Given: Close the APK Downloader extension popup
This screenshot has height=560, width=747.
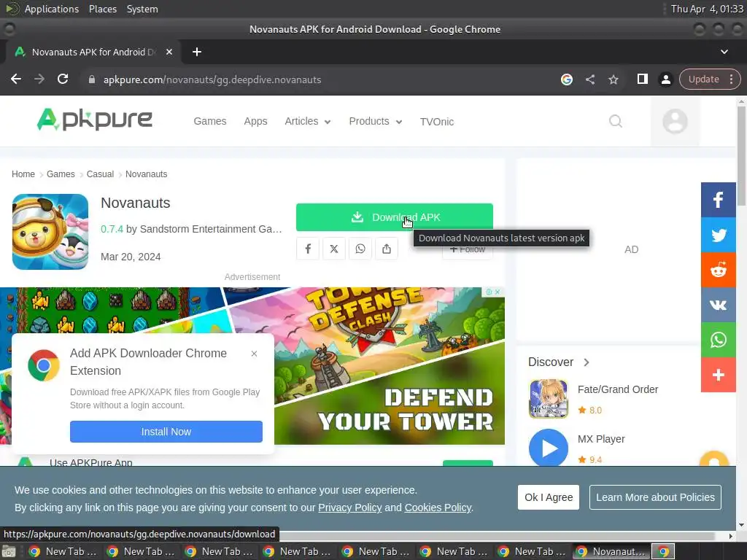Looking at the screenshot, I should (x=254, y=354).
